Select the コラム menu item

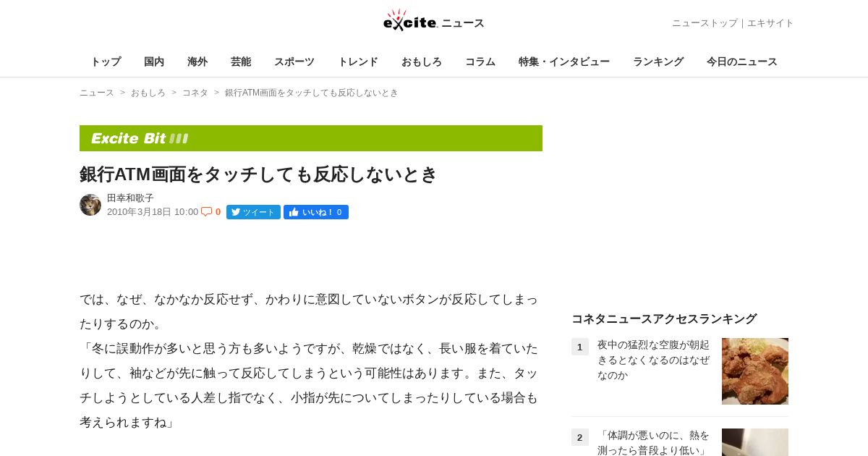[x=480, y=62]
